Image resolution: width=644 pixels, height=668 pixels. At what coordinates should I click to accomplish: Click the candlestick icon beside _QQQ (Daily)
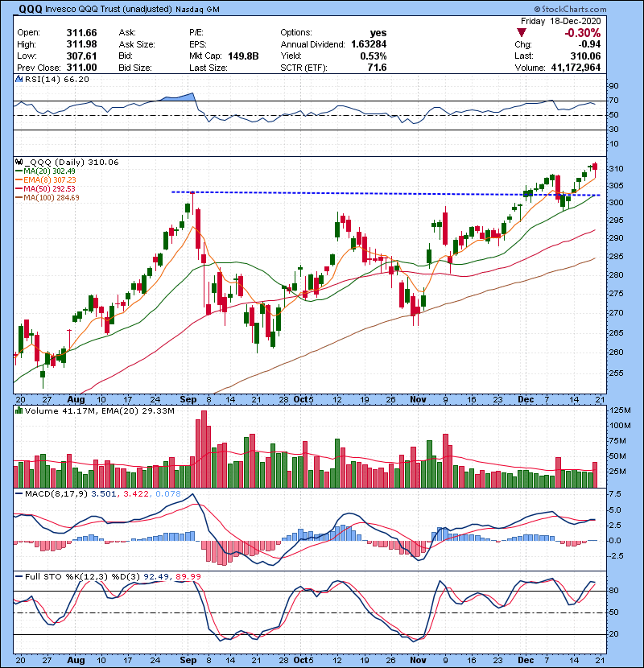(19, 162)
